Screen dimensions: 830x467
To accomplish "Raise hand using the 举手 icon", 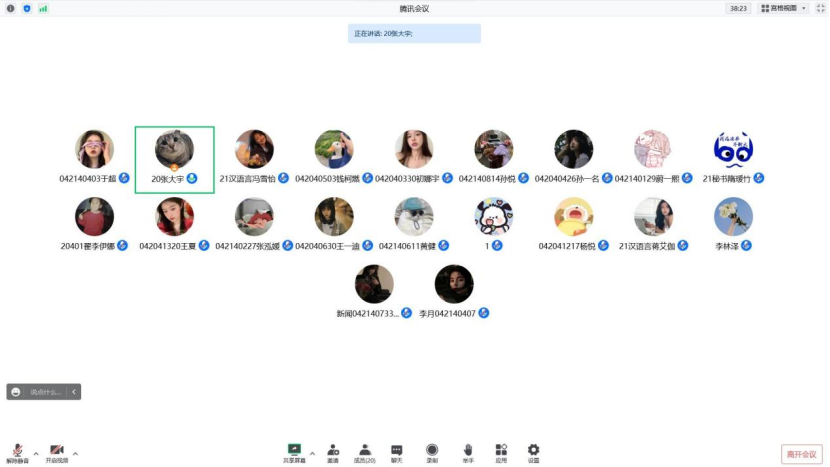I will coord(467,452).
